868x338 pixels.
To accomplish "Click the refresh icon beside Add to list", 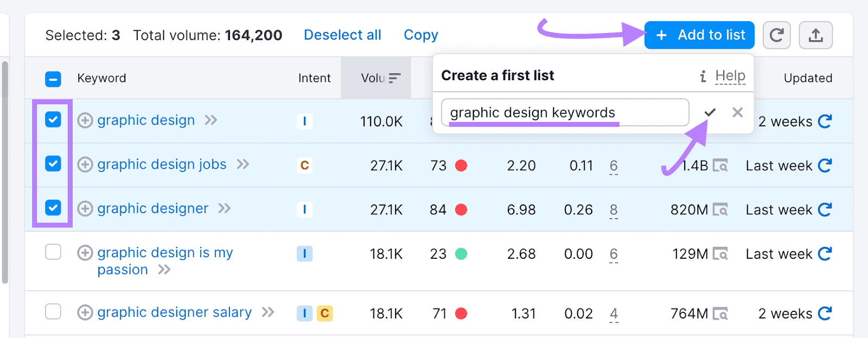I will tap(776, 35).
